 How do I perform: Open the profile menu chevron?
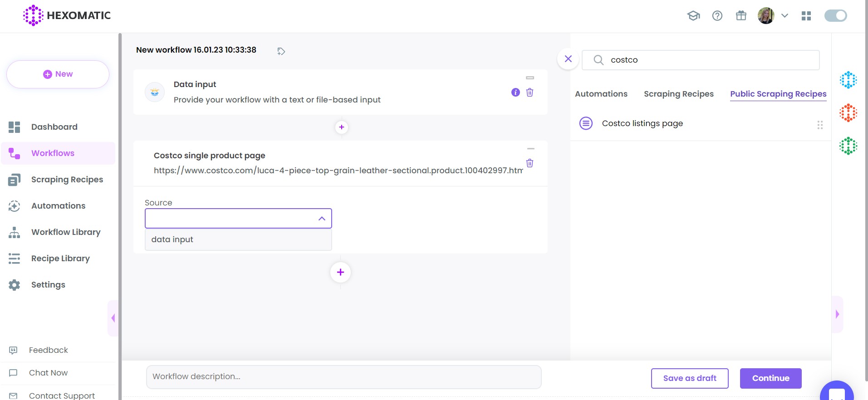point(785,16)
